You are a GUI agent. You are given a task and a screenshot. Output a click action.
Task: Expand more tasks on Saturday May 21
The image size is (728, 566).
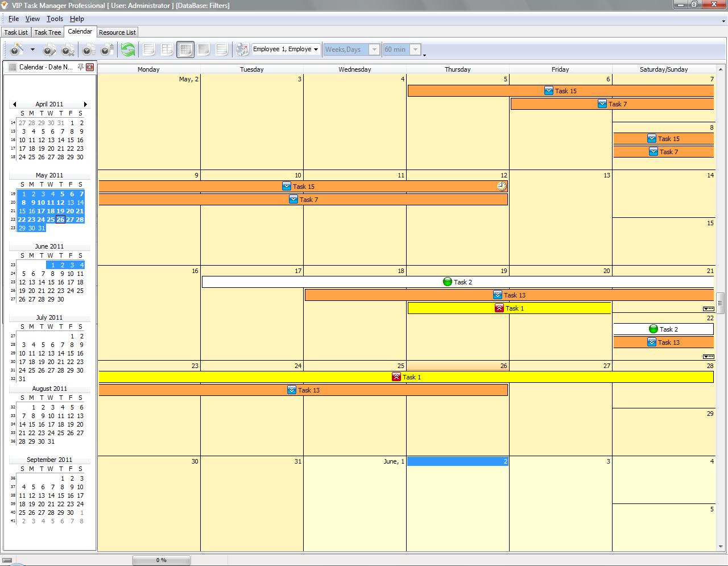pyautogui.click(x=708, y=309)
